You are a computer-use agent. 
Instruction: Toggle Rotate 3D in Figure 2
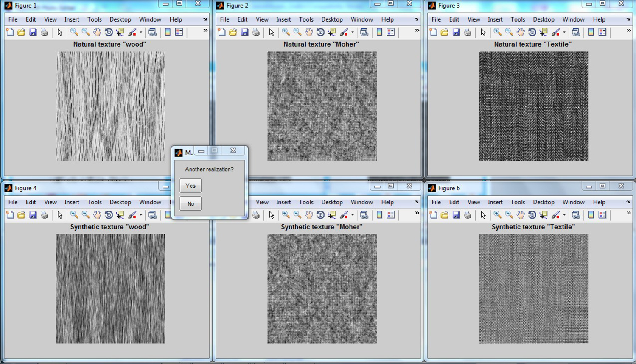[320, 32]
